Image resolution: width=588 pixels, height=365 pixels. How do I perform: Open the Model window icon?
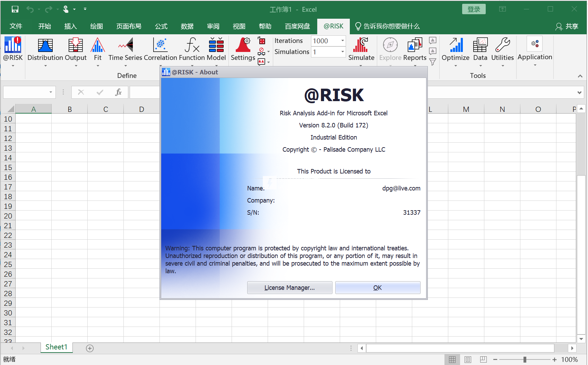click(216, 45)
